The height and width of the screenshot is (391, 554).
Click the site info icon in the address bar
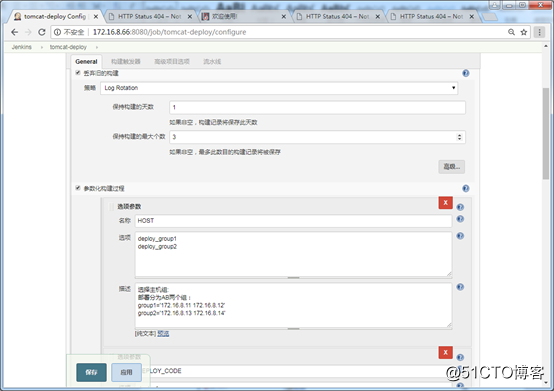(57, 32)
